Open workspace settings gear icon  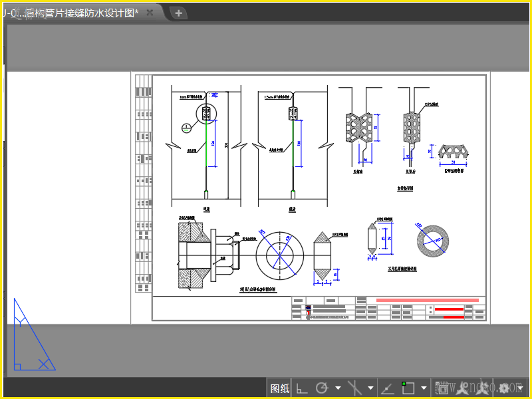click(x=504, y=388)
